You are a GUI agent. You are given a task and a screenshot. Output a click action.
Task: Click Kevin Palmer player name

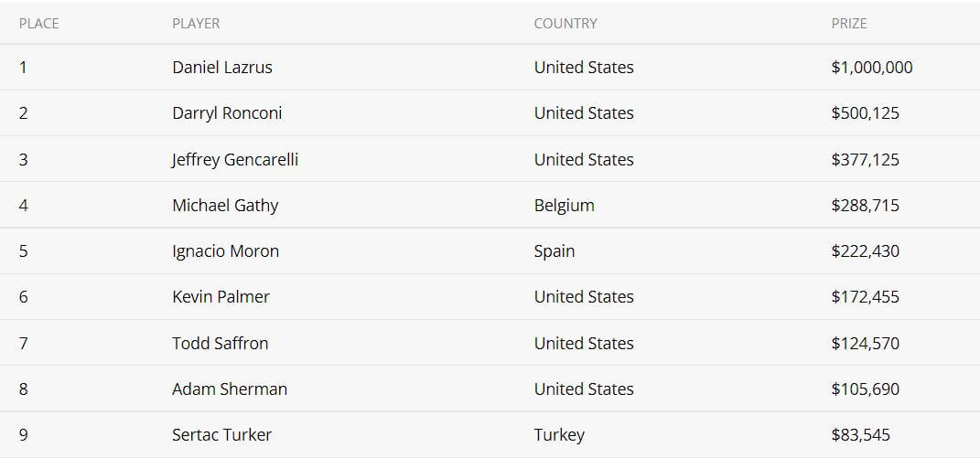point(221,297)
